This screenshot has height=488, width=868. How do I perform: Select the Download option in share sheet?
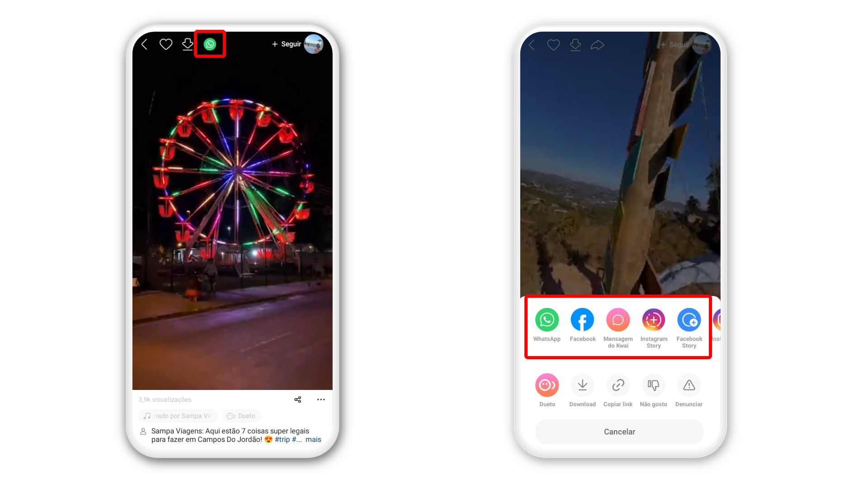(582, 385)
